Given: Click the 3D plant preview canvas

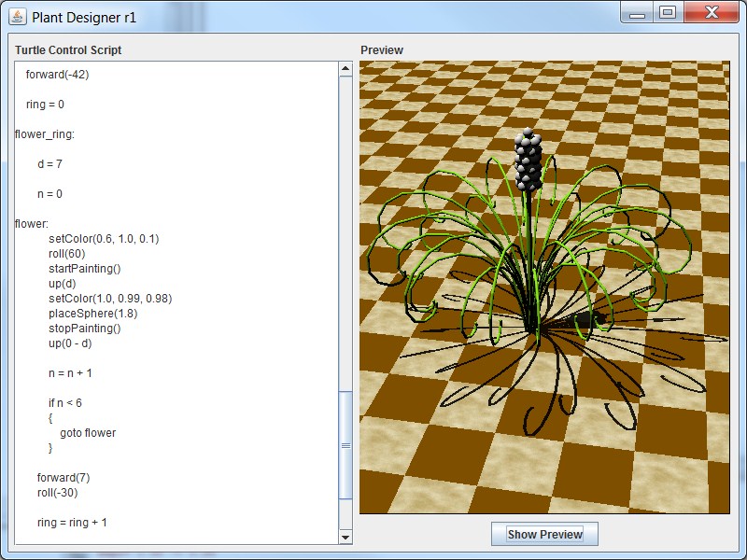Looking at the screenshot, I should (x=544, y=287).
